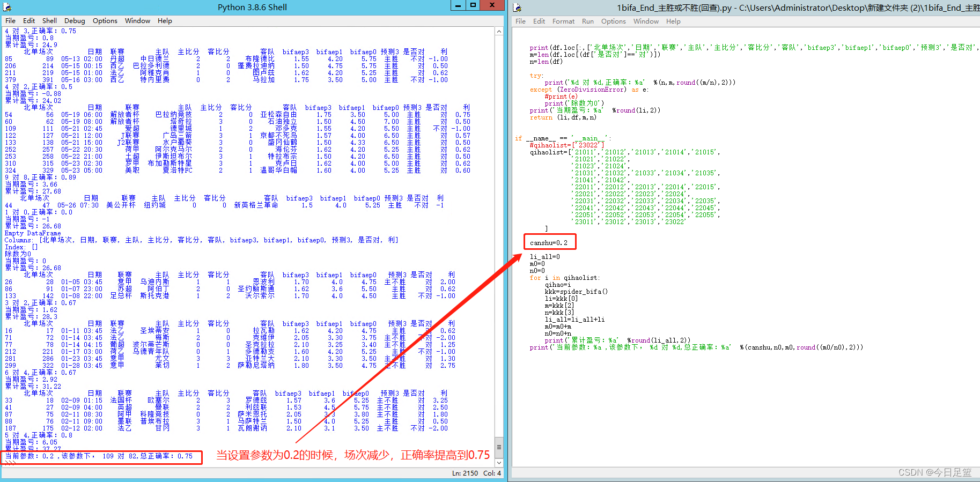Click 'Ln: 2150' in Shell status bar
Screen dimensions: 980x482
click(465, 473)
